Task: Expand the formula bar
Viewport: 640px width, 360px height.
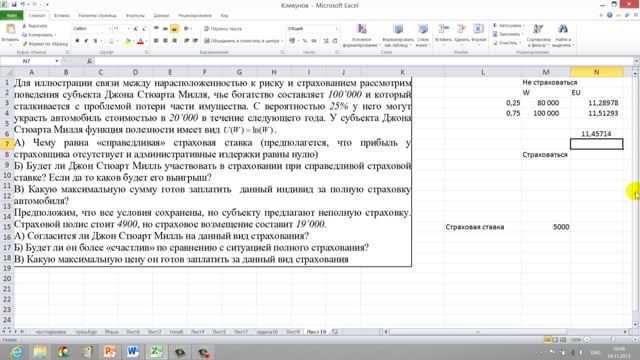Action: pos(636,61)
